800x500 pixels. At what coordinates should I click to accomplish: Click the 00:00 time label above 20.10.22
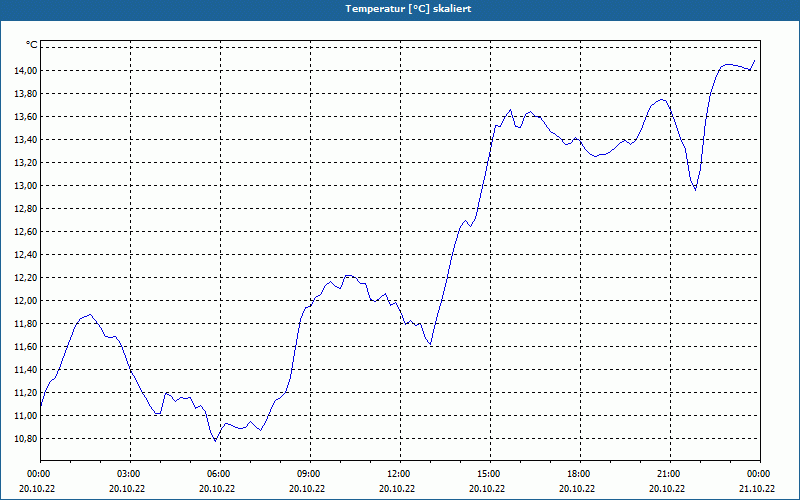pyautogui.click(x=37, y=474)
